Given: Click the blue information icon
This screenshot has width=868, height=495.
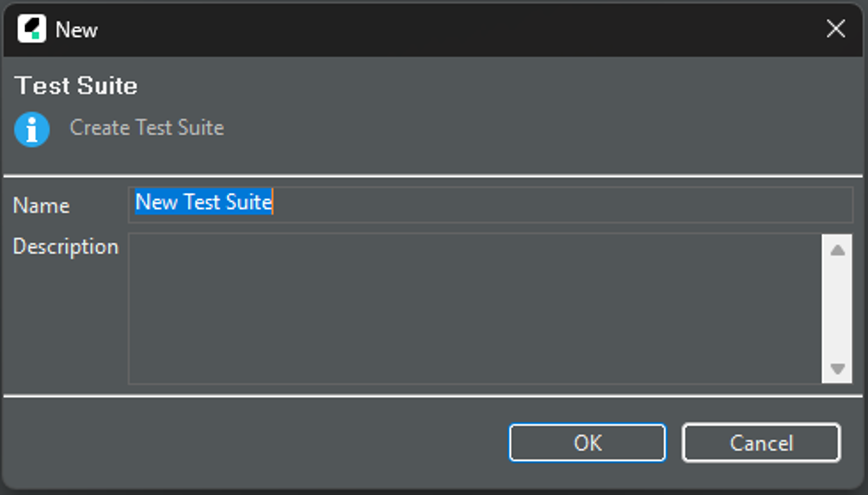Looking at the screenshot, I should pos(32,130).
